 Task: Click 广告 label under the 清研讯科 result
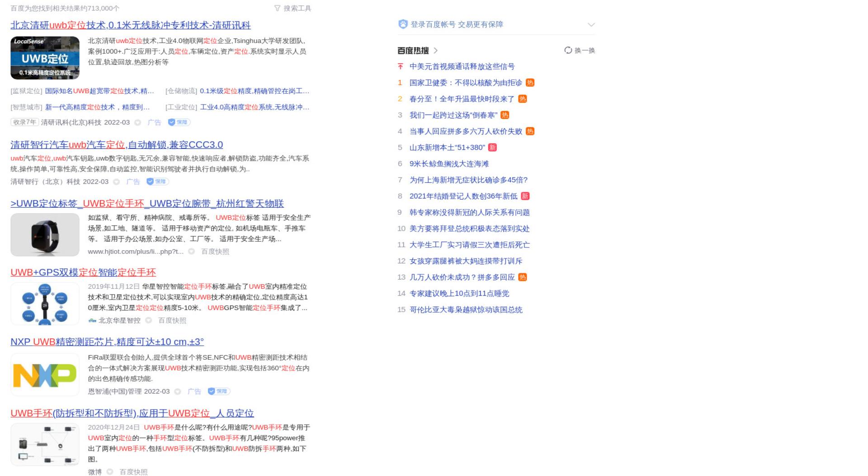(154, 123)
